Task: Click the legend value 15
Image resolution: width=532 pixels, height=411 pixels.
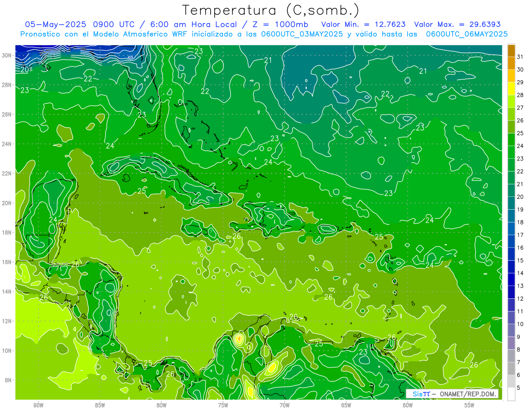Action: [520, 260]
